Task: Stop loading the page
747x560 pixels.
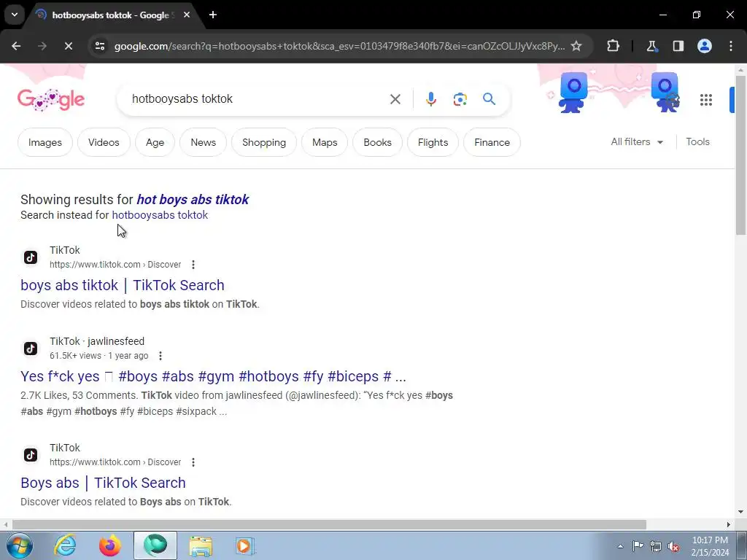Action: point(68,46)
